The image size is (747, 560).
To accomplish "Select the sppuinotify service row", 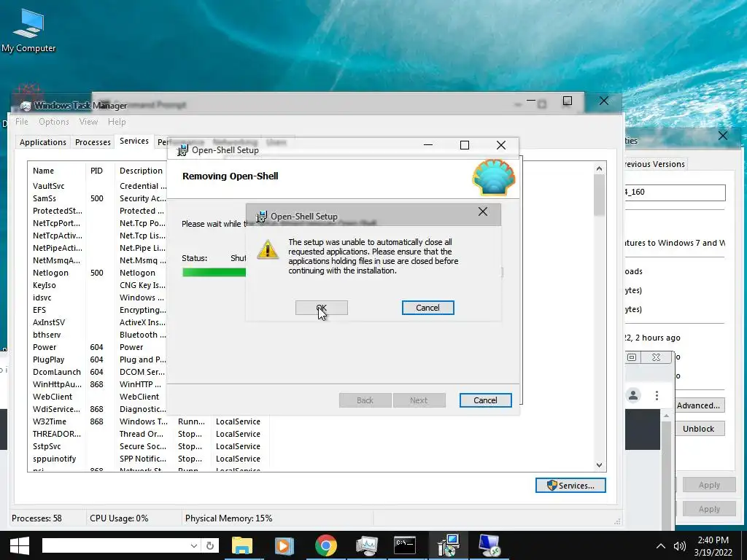I will click(147, 458).
